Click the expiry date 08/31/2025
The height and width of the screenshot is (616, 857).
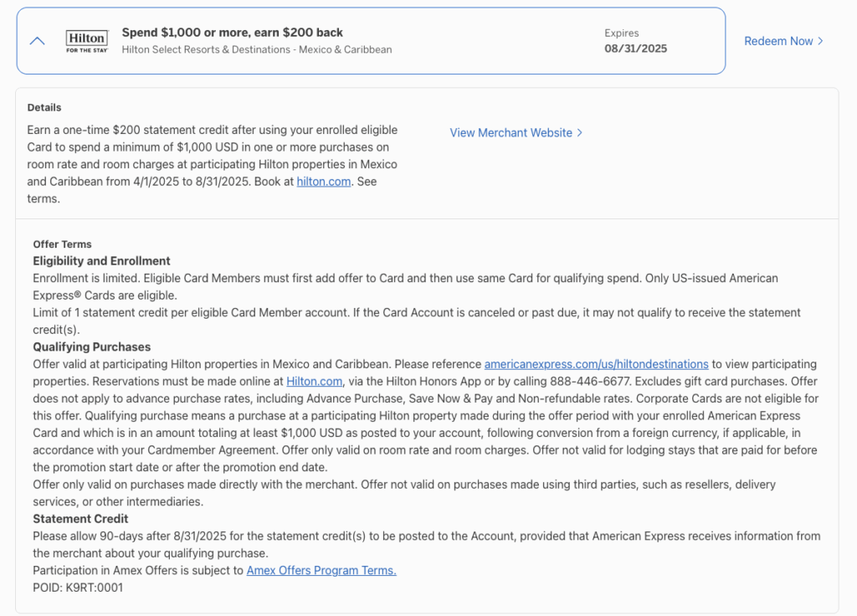coord(636,49)
